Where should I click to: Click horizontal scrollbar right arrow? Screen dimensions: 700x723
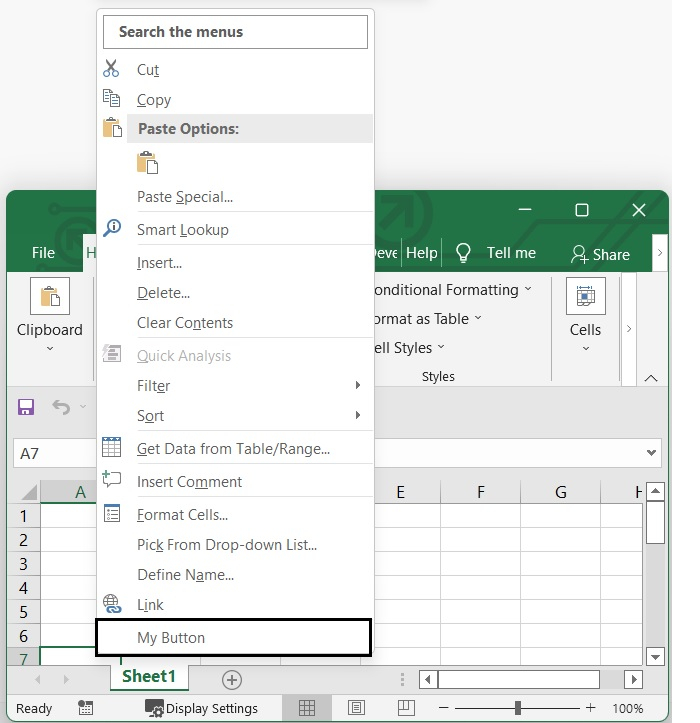634,680
